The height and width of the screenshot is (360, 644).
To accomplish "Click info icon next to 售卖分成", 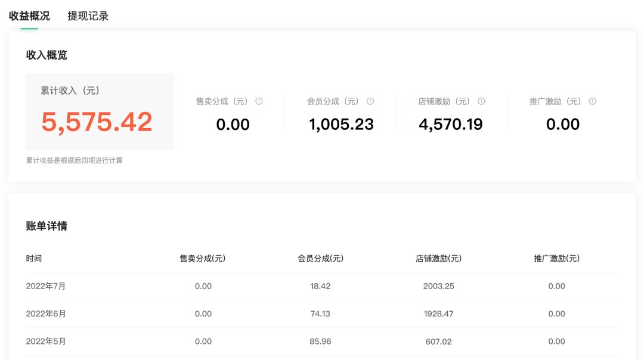I will pyautogui.click(x=259, y=101).
